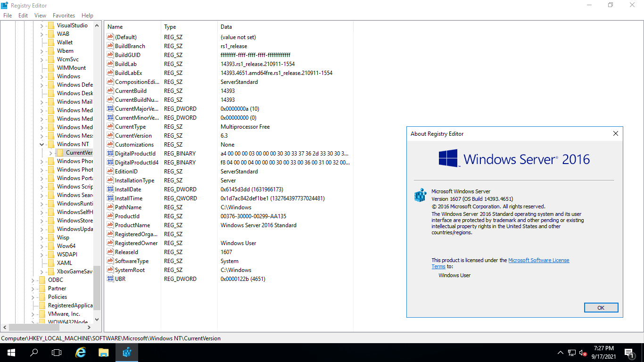Click the Registry Editor taskbar icon
Image resolution: width=644 pixels, height=362 pixels.
click(x=127, y=352)
